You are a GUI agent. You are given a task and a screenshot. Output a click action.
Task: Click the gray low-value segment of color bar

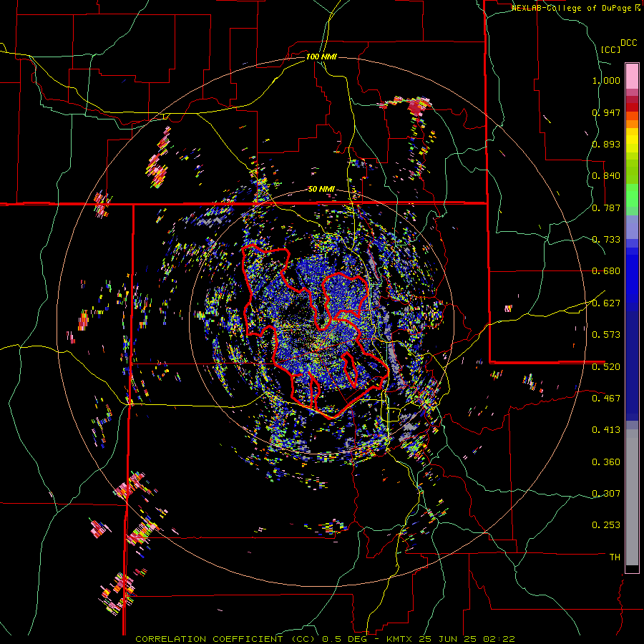632,497
